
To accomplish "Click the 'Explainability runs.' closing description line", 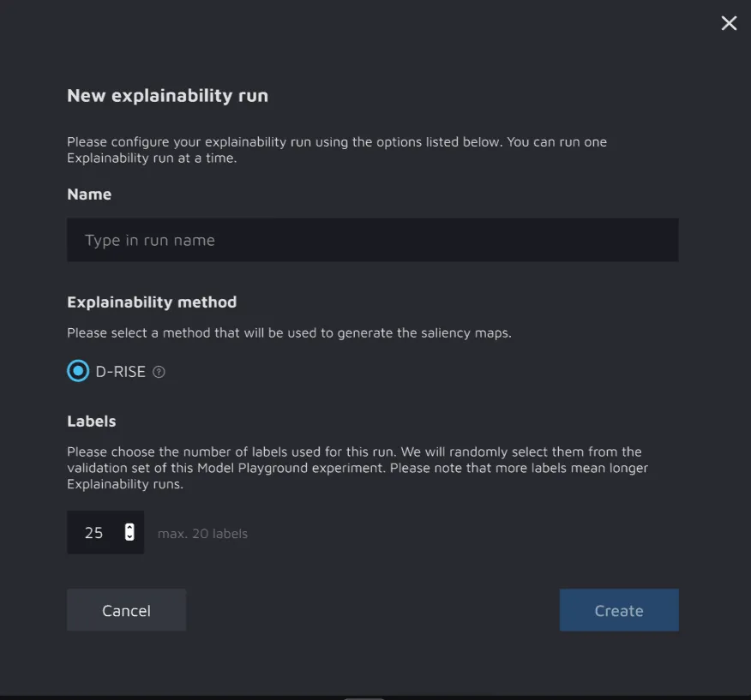I will [x=125, y=484].
